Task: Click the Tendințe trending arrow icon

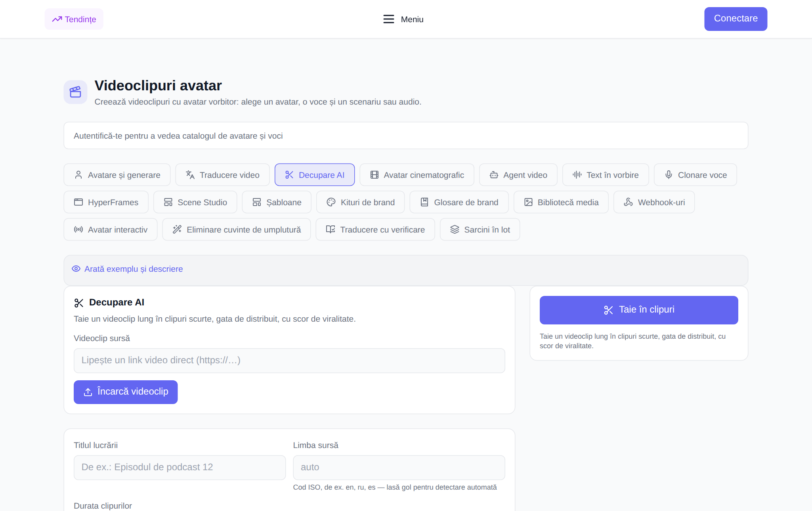Action: (57, 19)
